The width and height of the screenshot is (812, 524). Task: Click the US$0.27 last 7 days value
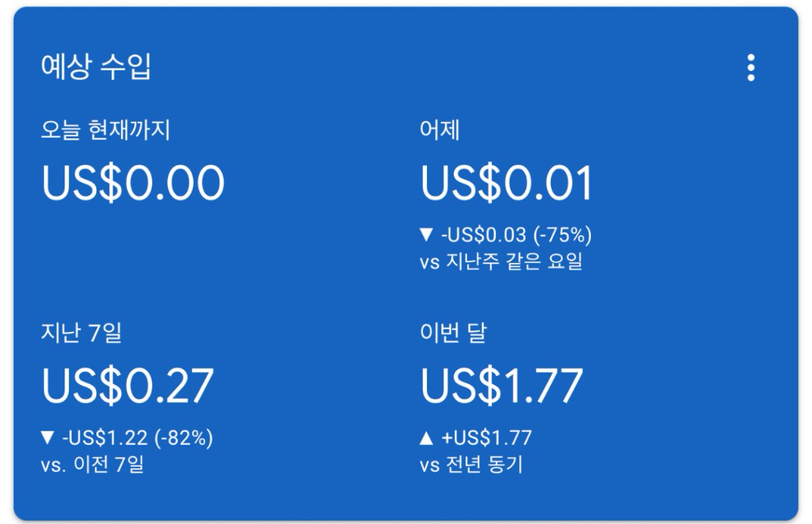point(128,386)
